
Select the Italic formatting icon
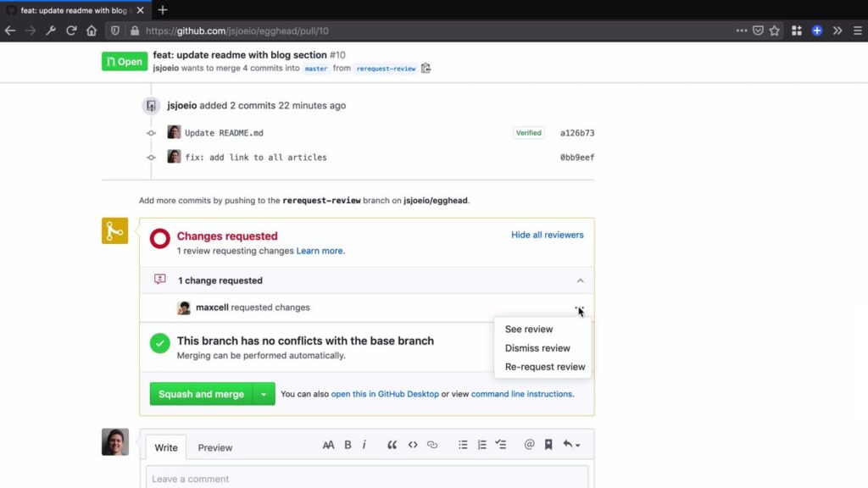pos(364,444)
